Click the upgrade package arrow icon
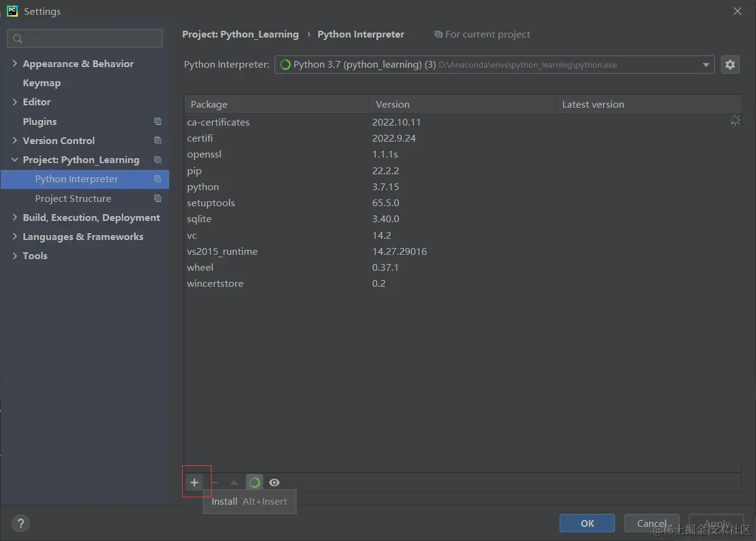Screen dimensions: 756x541 pyautogui.click(x=234, y=483)
